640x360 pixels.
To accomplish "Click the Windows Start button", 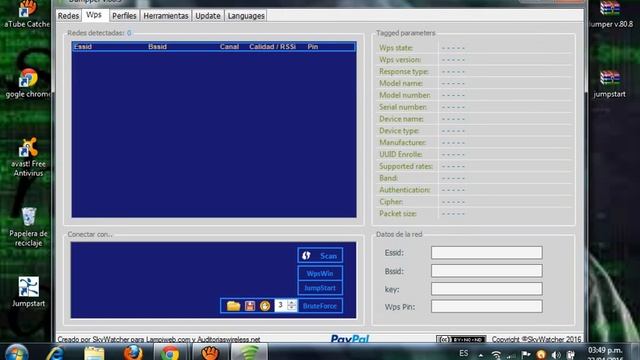I will coord(16,352).
